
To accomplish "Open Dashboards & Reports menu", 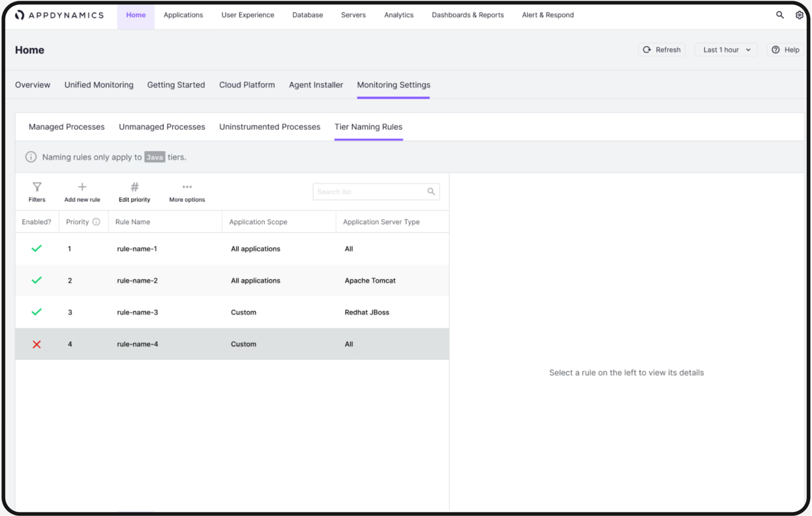I will coord(468,15).
